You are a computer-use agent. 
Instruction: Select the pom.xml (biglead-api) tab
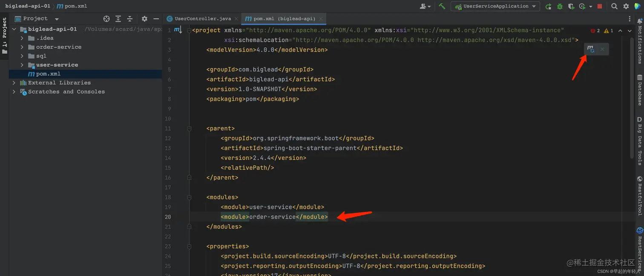tap(284, 19)
